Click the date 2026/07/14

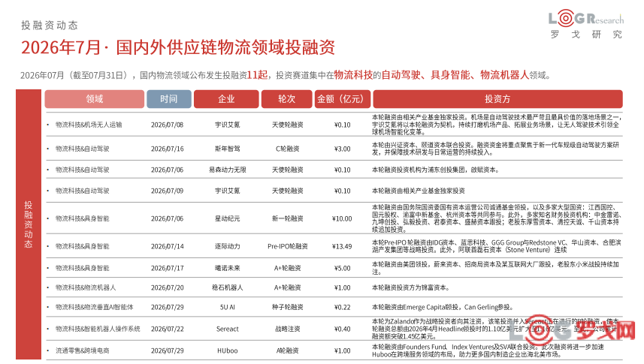[x=167, y=247]
